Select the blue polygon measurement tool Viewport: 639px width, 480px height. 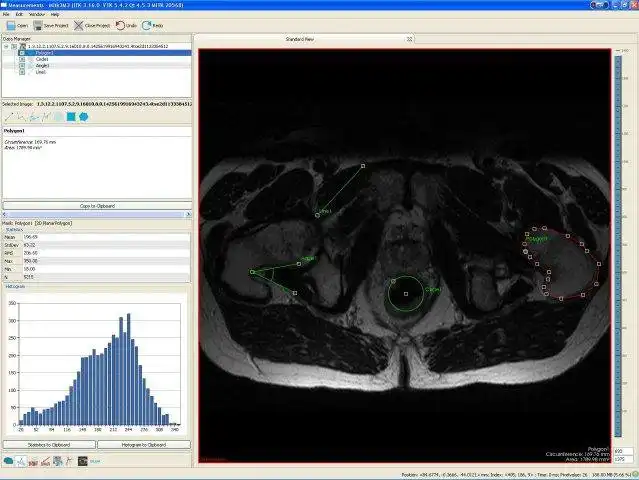point(84,117)
